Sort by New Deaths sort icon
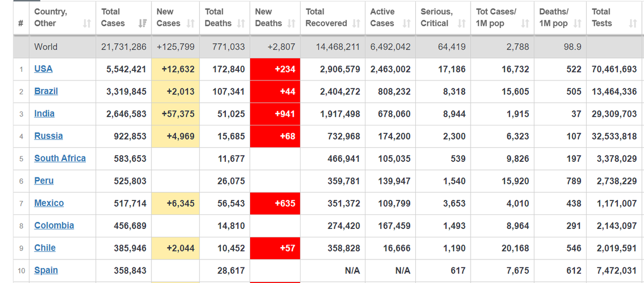The height and width of the screenshot is (283, 644). (x=291, y=24)
